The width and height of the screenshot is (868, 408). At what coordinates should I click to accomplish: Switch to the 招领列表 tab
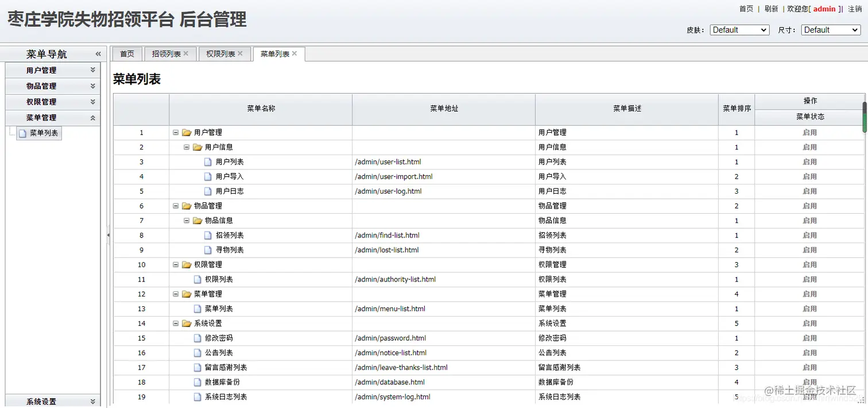166,54
